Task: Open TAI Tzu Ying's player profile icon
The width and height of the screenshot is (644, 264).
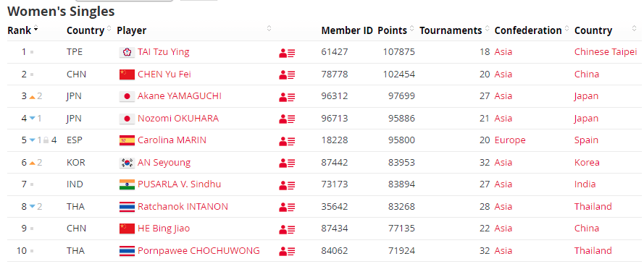Action: 287,53
